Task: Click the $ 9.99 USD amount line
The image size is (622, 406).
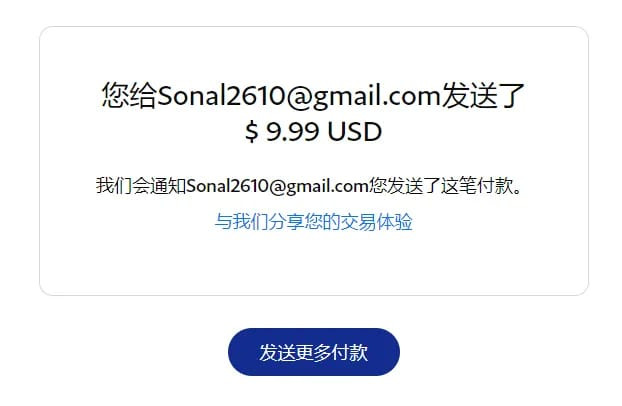Action: pos(313,131)
